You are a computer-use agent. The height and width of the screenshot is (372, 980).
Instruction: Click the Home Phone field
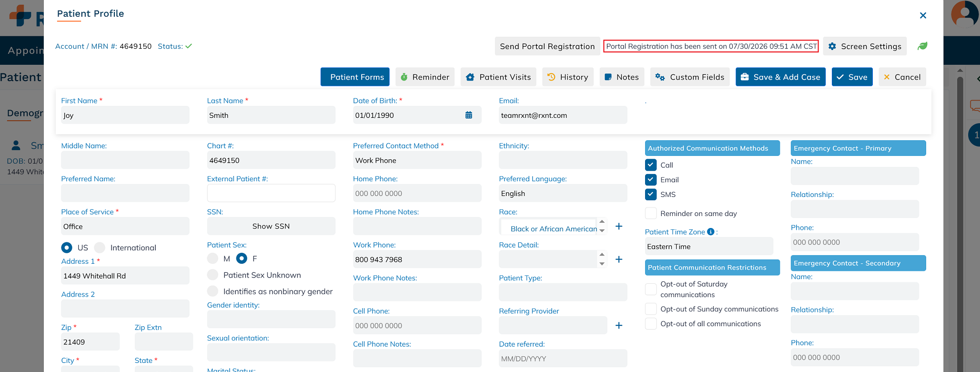(417, 193)
